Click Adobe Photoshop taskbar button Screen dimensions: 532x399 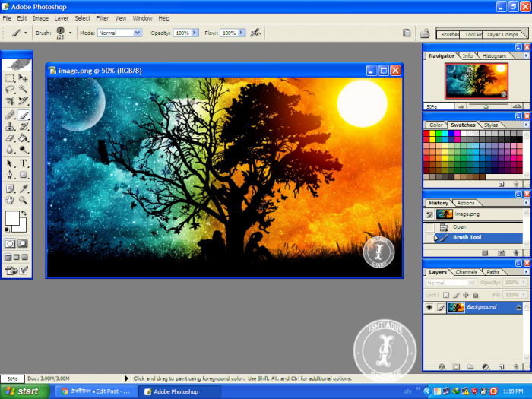pyautogui.click(x=180, y=391)
